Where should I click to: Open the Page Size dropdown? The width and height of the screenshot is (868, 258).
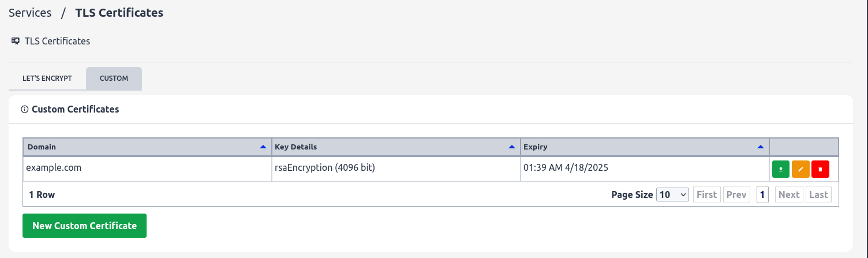click(673, 195)
